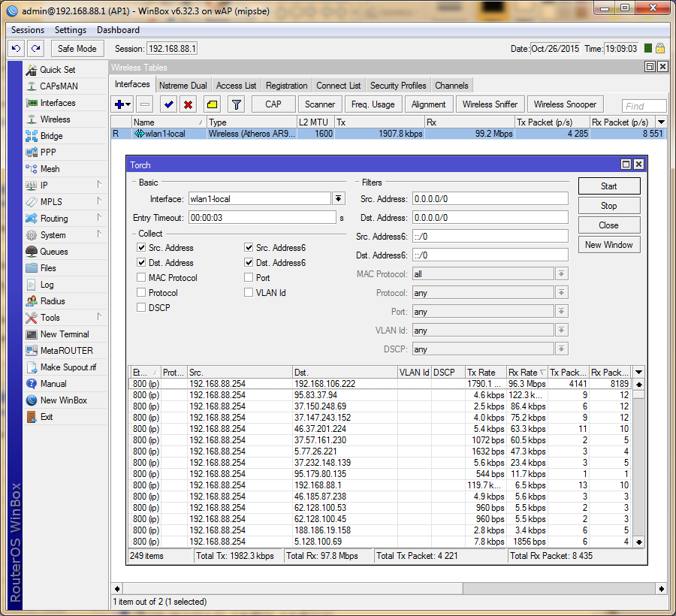Click the Freq. Usage button
The height and width of the screenshot is (616, 676).
(373, 104)
